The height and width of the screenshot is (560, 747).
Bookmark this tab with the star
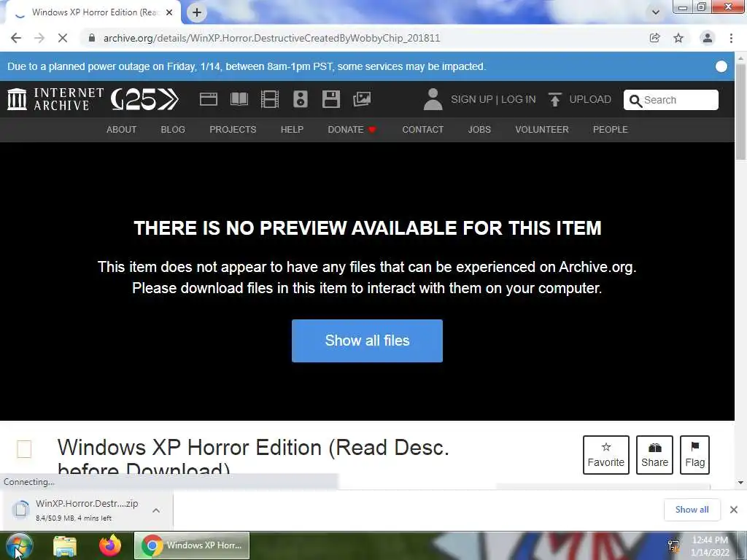[678, 38]
